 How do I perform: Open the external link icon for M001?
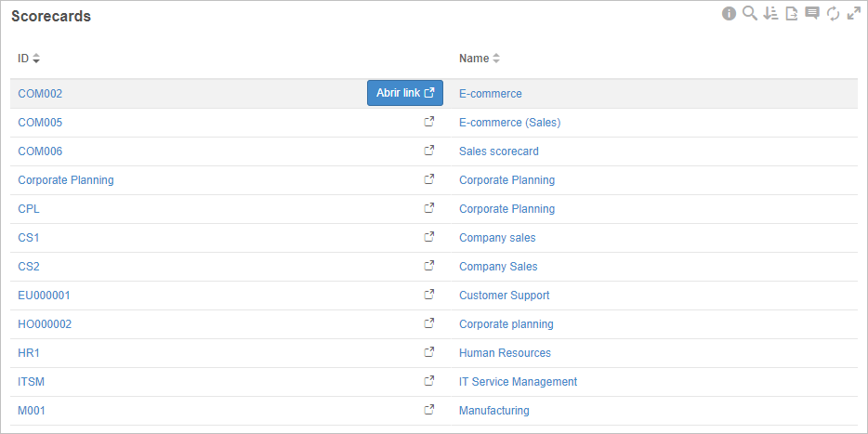429,410
